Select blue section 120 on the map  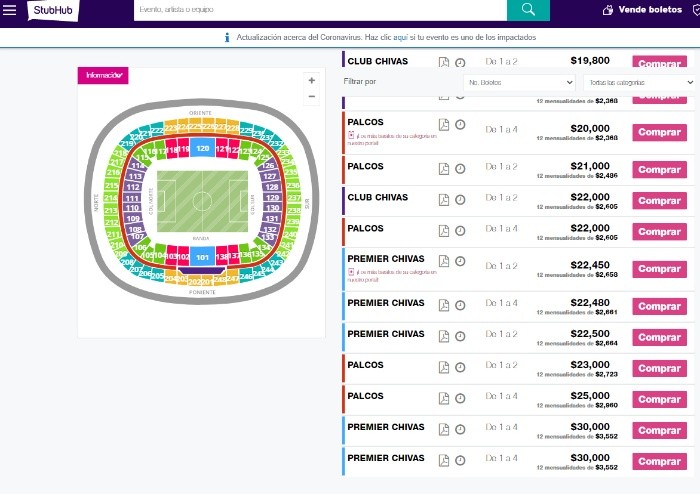[202, 148]
